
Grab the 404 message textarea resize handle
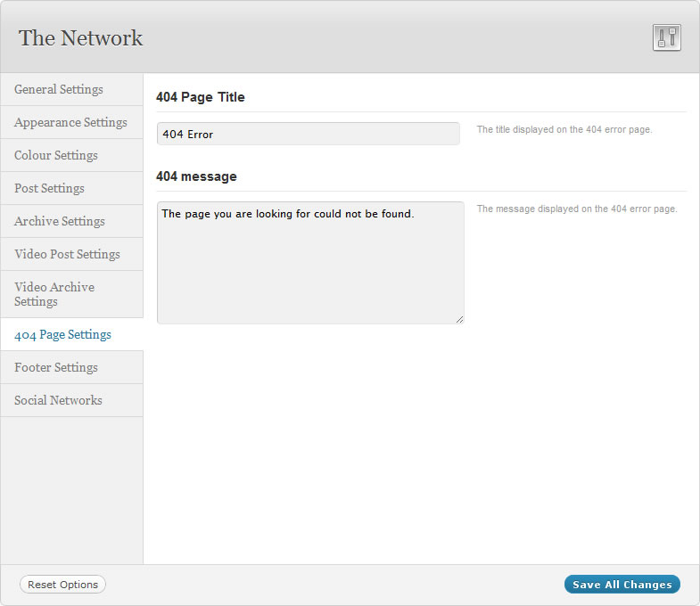coord(459,319)
